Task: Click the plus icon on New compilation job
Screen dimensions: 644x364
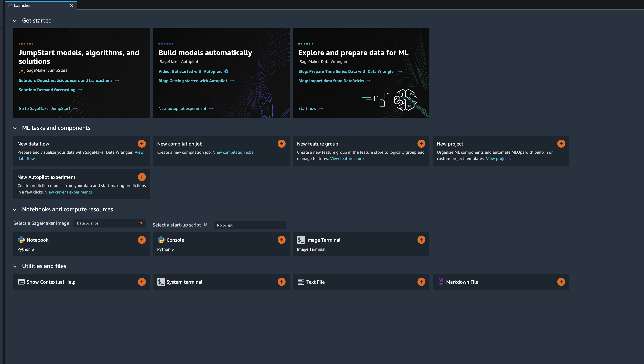Action: pyautogui.click(x=281, y=143)
